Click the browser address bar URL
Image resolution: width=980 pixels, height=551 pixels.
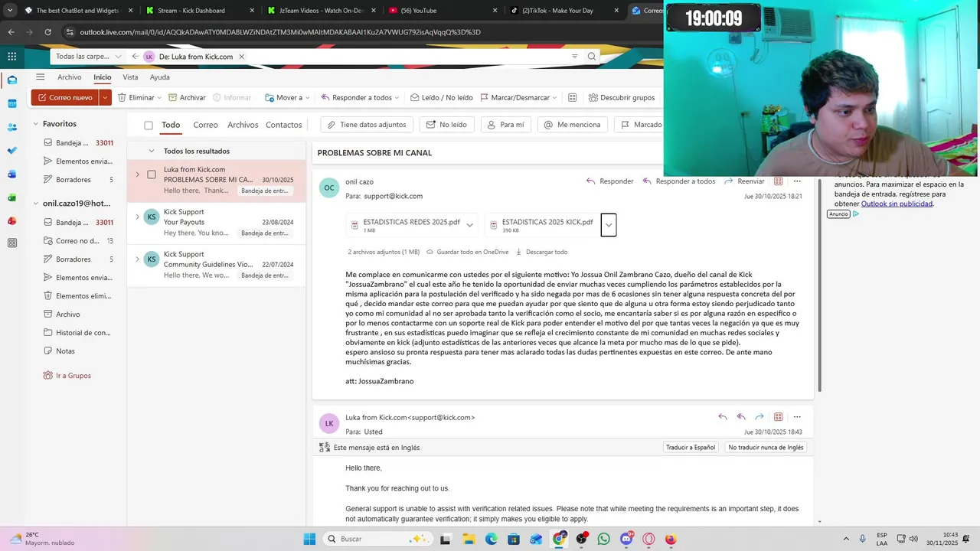281,32
